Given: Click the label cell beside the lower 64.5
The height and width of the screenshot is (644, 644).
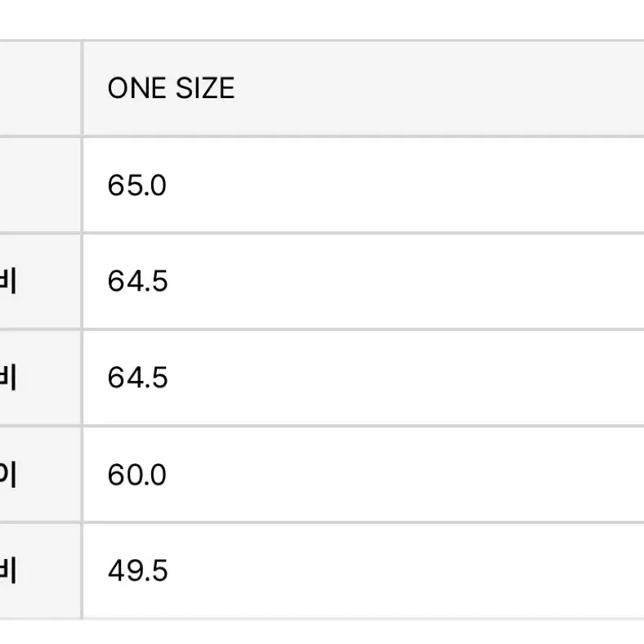Looking at the screenshot, I should [x=40, y=378].
